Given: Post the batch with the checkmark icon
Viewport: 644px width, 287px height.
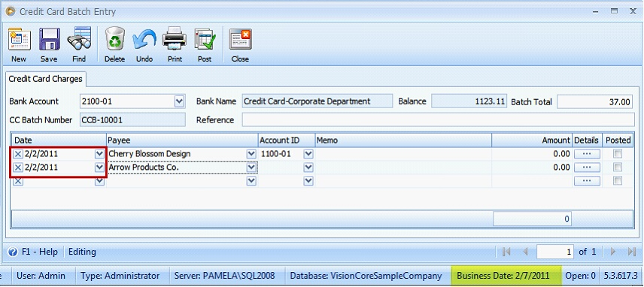Looking at the screenshot, I should [205, 40].
